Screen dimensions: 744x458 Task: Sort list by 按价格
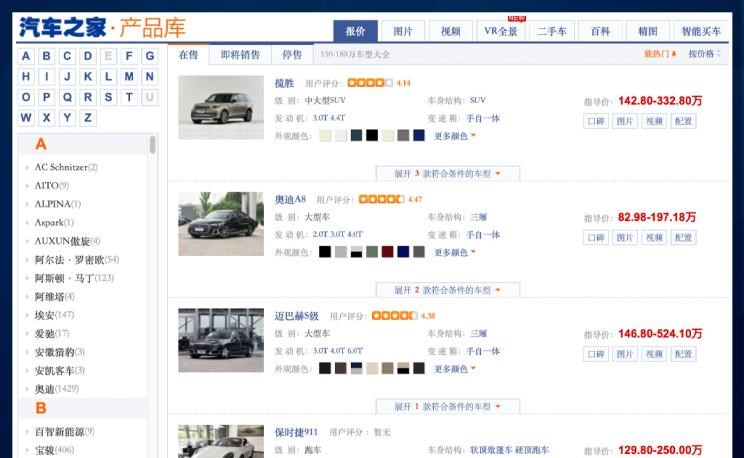tap(704, 54)
